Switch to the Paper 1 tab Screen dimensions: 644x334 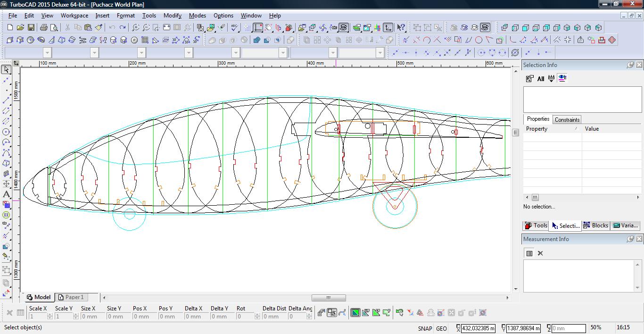point(71,297)
